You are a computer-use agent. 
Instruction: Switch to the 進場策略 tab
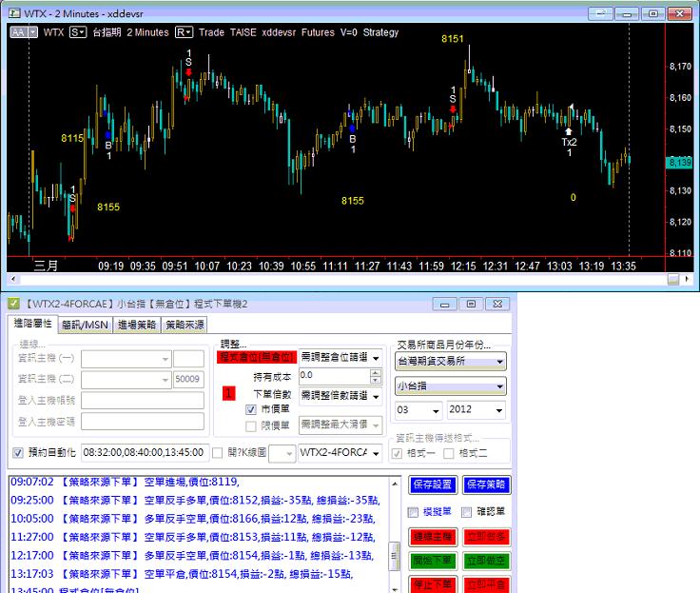tap(137, 325)
